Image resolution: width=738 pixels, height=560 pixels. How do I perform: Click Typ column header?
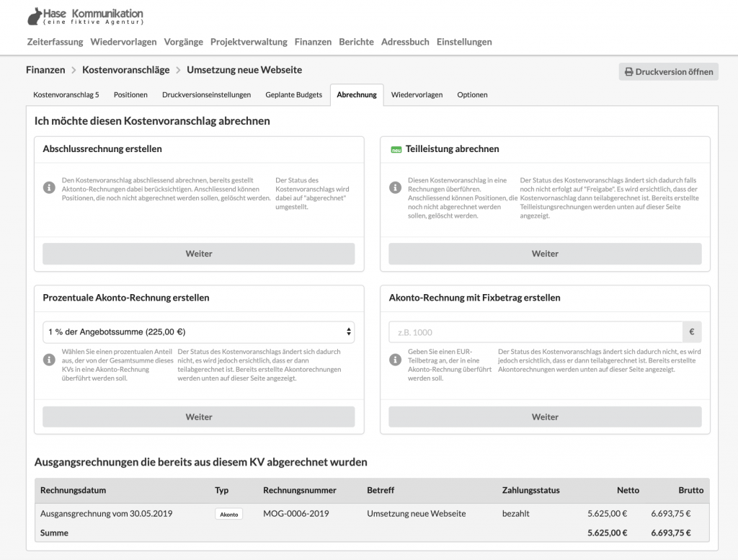(x=222, y=490)
